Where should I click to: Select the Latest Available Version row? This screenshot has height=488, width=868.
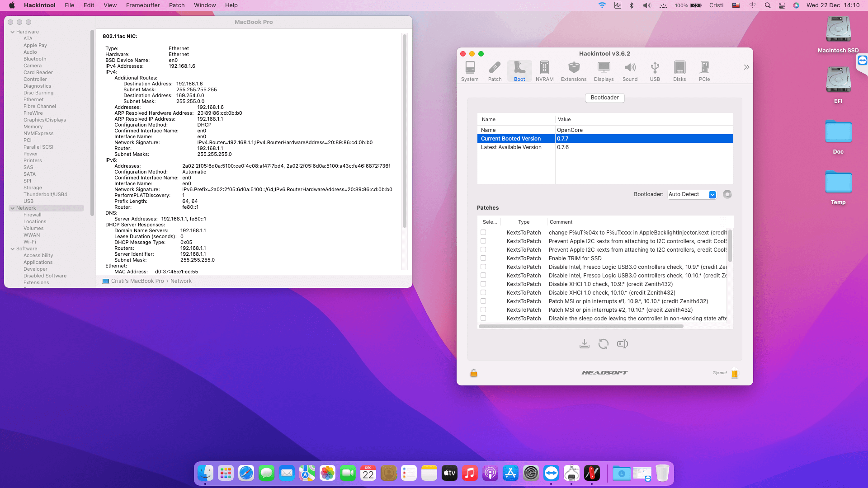click(x=605, y=147)
